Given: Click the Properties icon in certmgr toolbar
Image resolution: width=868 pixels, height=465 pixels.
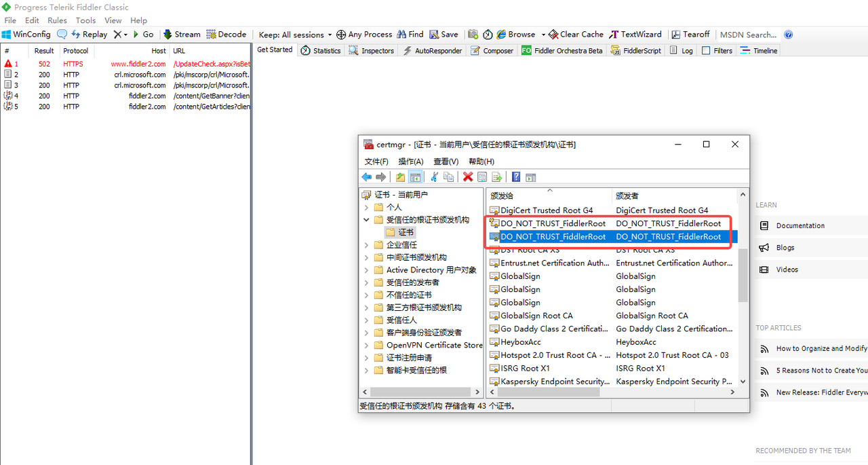Looking at the screenshot, I should tap(482, 177).
